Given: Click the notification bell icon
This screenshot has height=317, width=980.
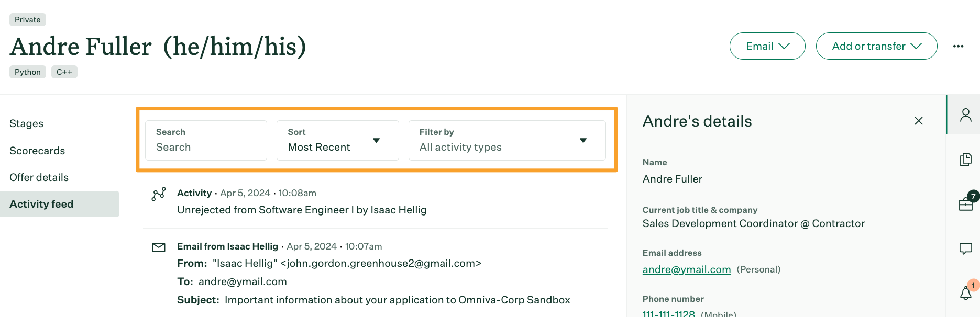Looking at the screenshot, I should pos(965,293).
